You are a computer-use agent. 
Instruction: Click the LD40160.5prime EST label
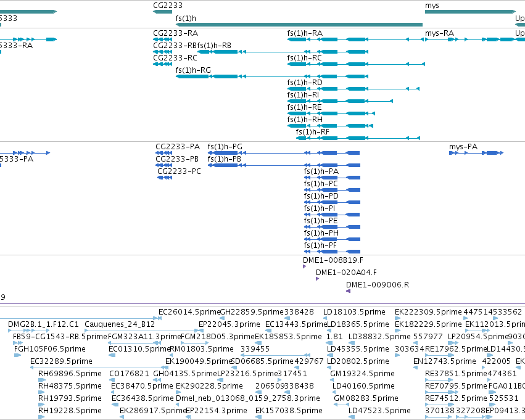point(363,386)
